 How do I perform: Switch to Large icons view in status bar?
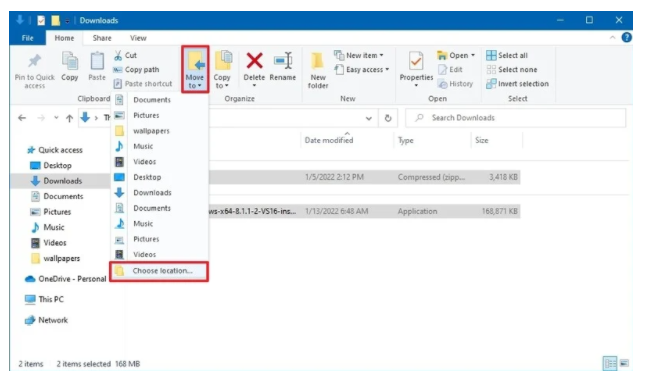coord(624,364)
